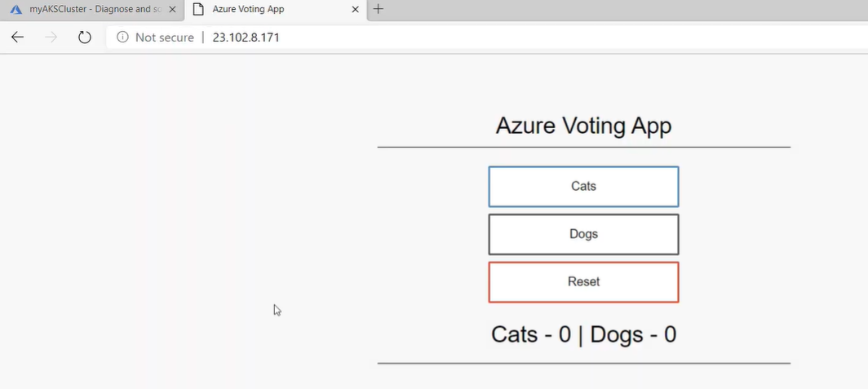The height and width of the screenshot is (389, 868).
Task: Click the 23.102.8.171 address field
Action: [x=246, y=37]
